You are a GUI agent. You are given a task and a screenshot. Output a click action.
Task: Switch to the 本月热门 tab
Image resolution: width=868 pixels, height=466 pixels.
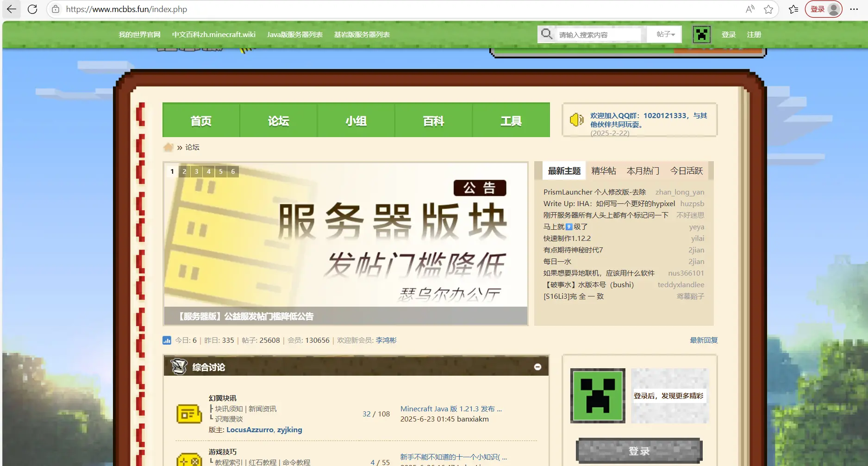click(x=643, y=170)
